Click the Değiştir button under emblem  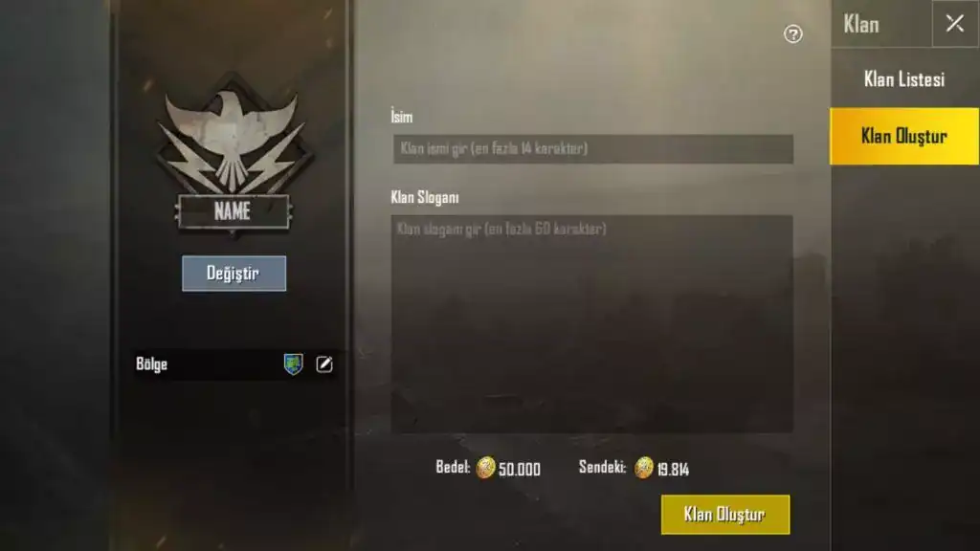(x=234, y=273)
